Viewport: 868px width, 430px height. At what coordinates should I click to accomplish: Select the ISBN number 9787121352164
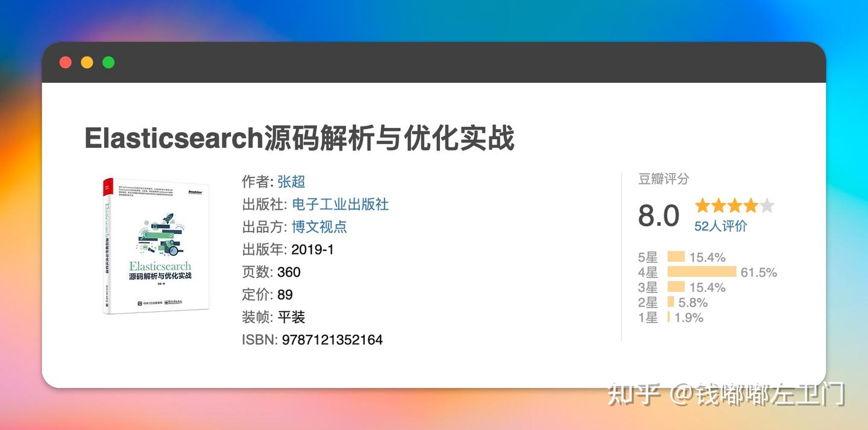click(x=332, y=340)
